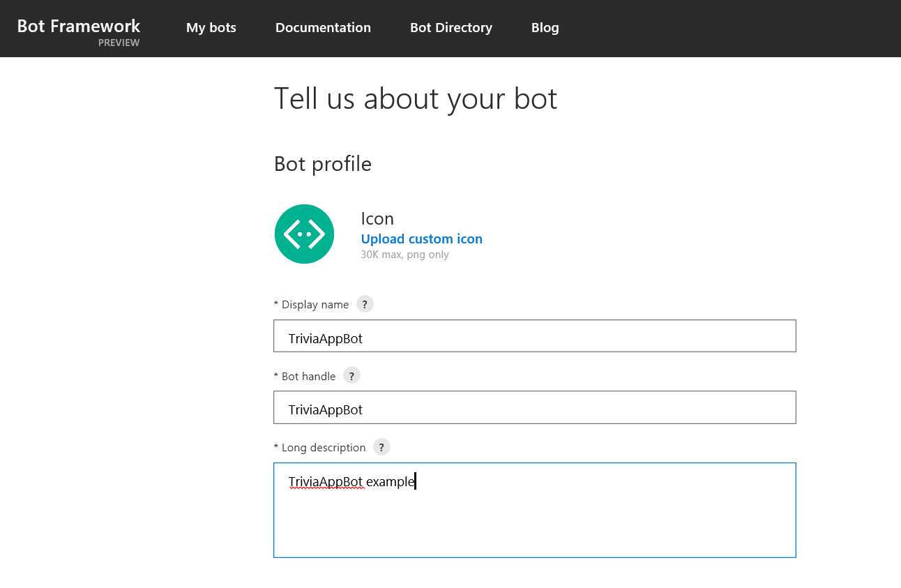Click the green bot avatar icon

coord(304,234)
